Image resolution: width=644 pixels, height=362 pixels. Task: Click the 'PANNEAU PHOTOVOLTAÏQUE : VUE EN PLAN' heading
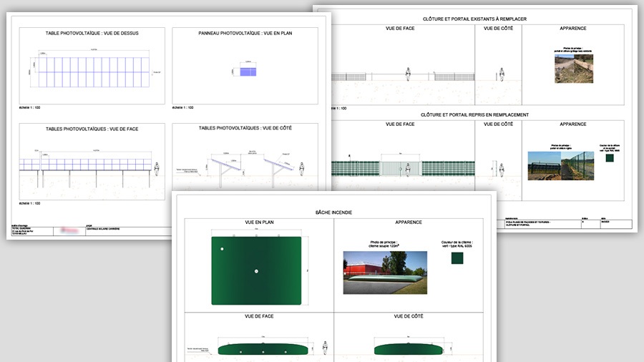(245, 33)
